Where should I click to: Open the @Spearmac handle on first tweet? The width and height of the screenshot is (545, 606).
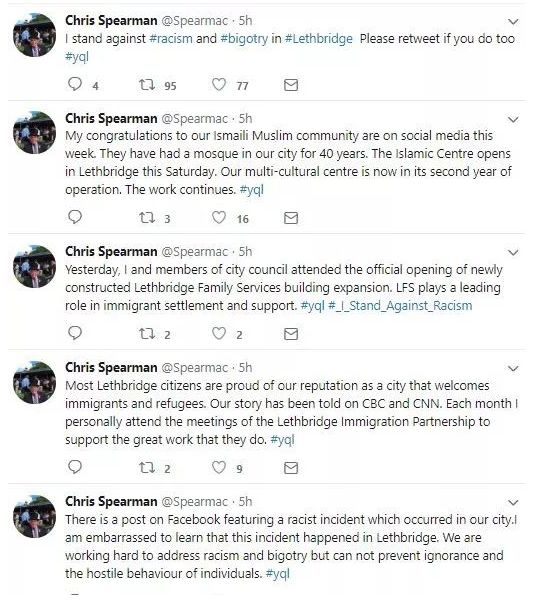coord(194,20)
